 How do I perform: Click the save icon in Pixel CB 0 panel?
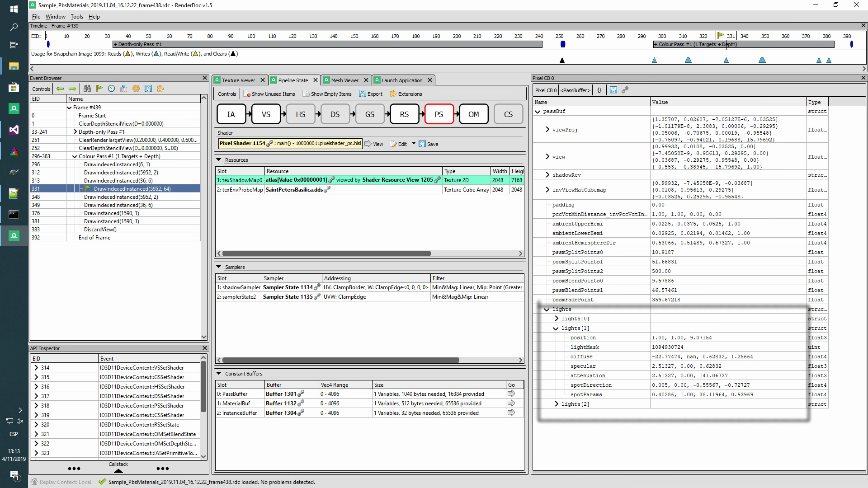pos(613,90)
